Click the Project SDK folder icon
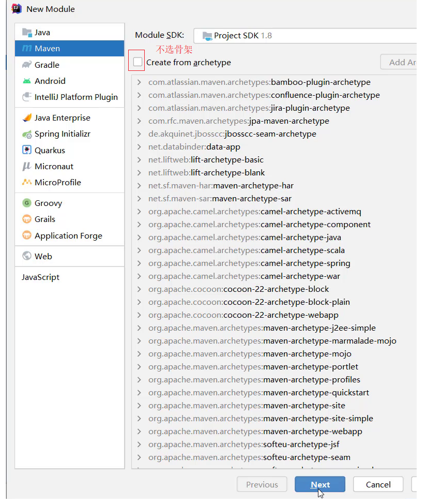This screenshot has width=427, height=504. click(x=207, y=36)
